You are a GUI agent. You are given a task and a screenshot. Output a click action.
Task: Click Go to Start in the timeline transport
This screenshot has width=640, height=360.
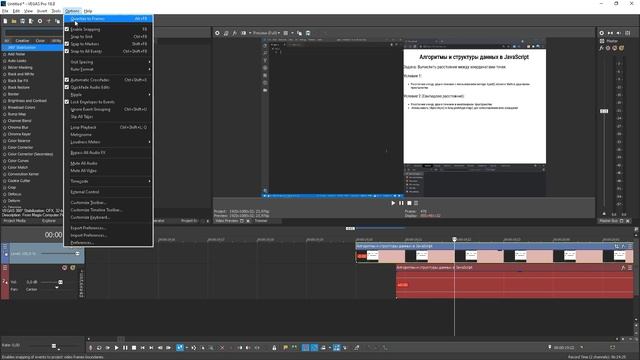click(x=142, y=348)
